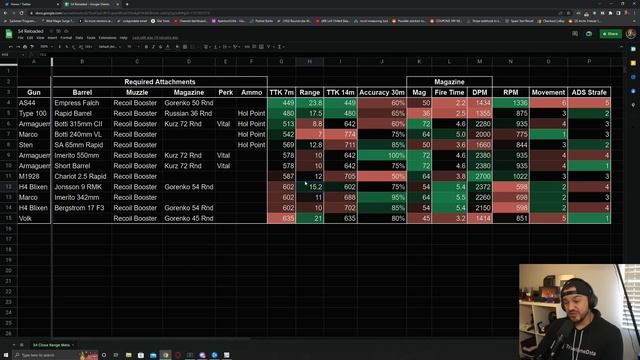Select the Gorenko 45 Rnd cell

pyautogui.click(x=189, y=218)
